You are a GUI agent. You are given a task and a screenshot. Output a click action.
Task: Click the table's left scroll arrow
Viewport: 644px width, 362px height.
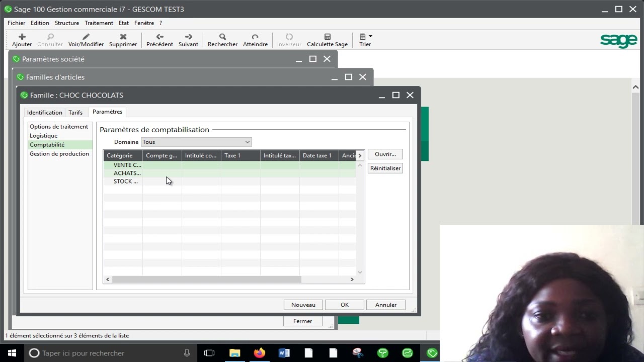click(108, 280)
